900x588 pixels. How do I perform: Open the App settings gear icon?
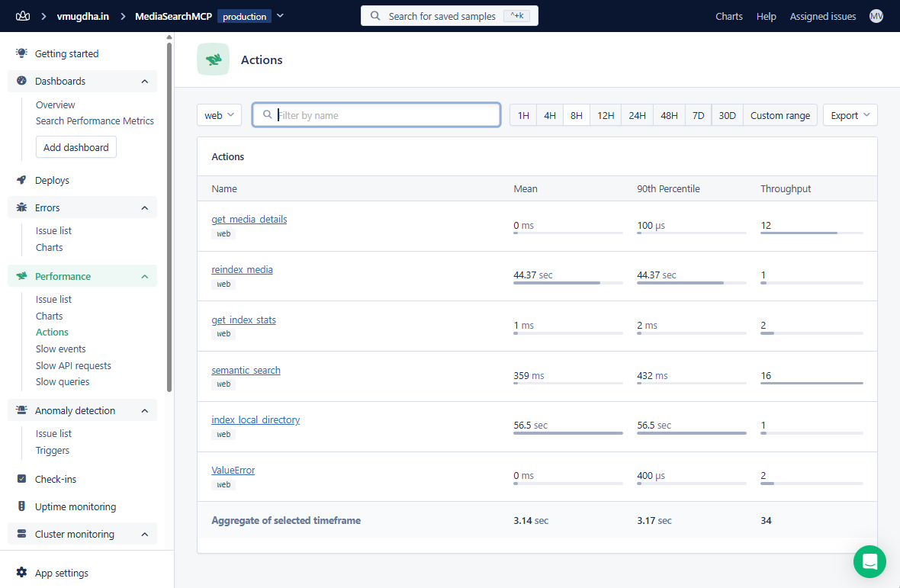21,573
